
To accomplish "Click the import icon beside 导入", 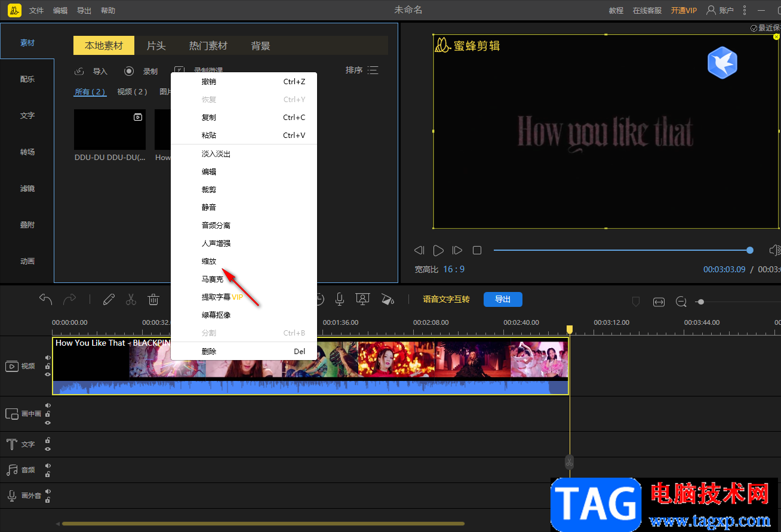I will (x=79, y=71).
